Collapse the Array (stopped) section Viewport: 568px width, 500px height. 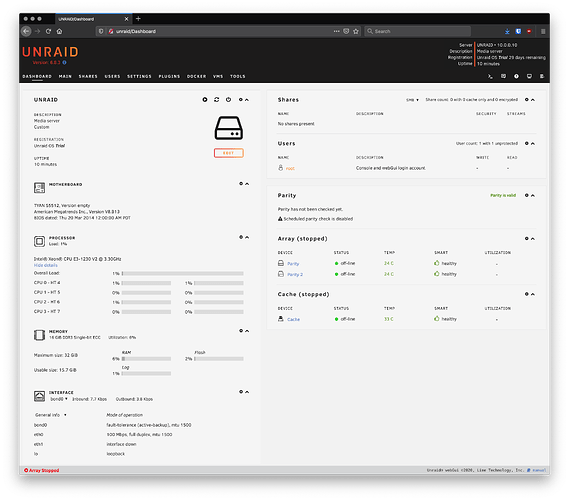[x=533, y=238]
